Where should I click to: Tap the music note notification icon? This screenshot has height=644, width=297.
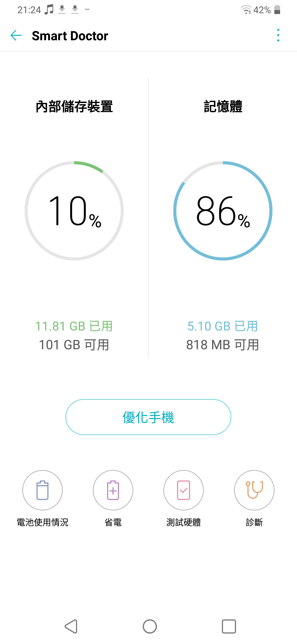[49, 10]
